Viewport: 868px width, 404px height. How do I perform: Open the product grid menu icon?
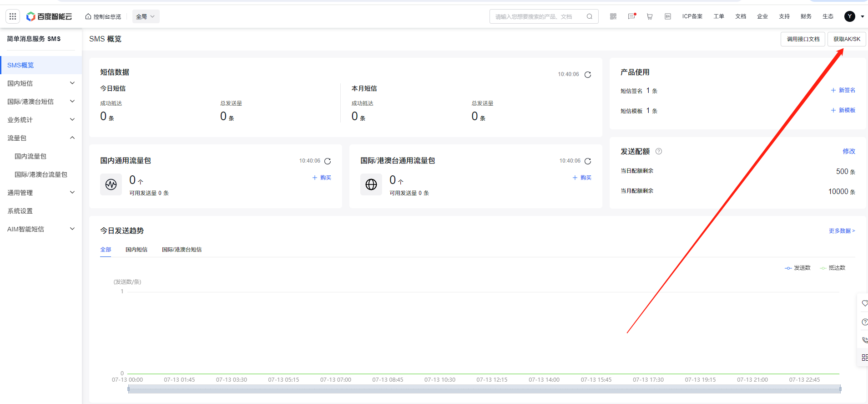click(13, 16)
